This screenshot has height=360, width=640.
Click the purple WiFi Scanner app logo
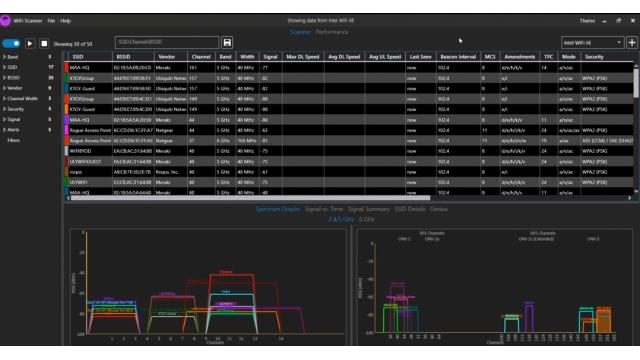(5, 20)
